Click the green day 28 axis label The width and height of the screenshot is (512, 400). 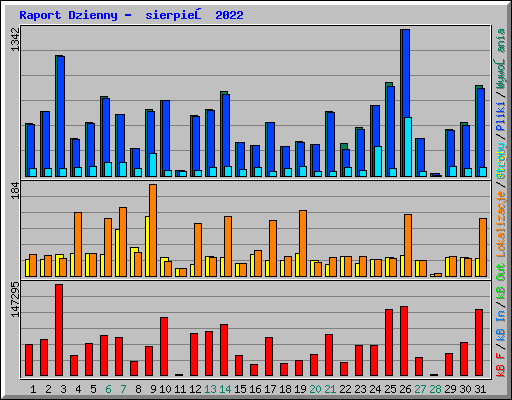435,389
